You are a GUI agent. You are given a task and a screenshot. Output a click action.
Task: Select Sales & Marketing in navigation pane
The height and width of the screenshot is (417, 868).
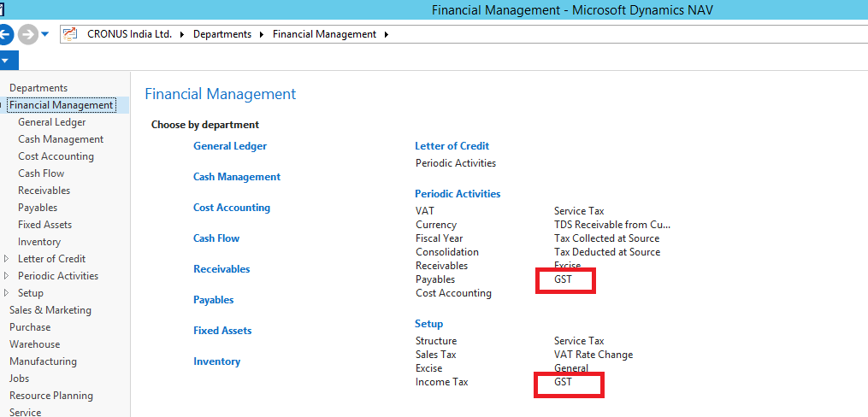[50, 310]
